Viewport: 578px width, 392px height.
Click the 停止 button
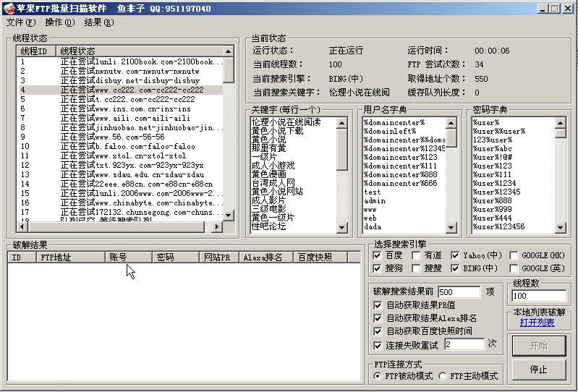click(538, 370)
